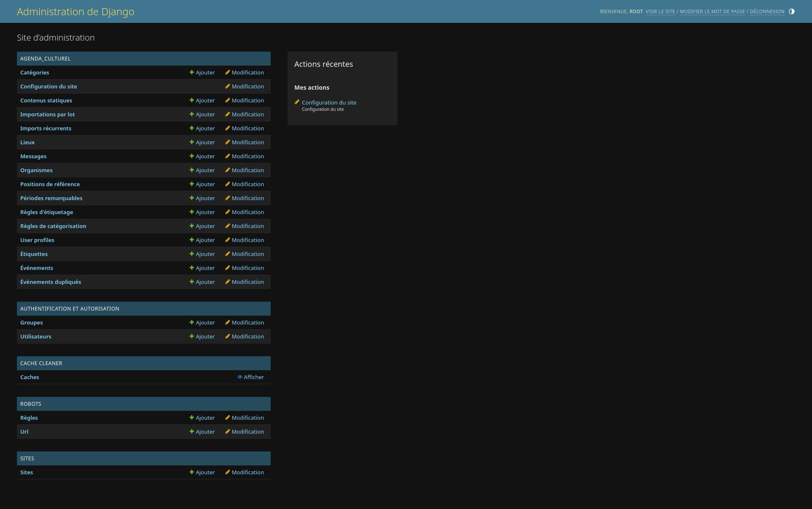Open the Catégories model list
This screenshot has width=812, height=509.
35,73
